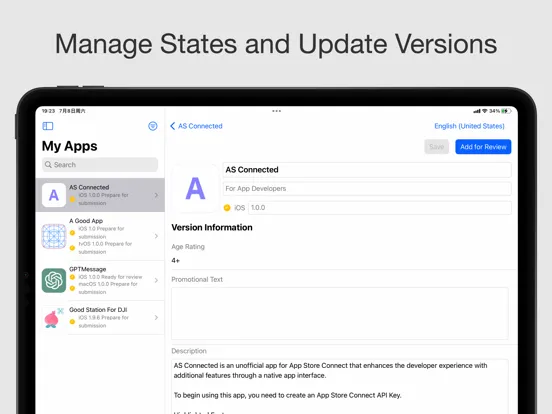Click the Manage States and Update Versions headline
Viewport: 552px width, 414px height.
coord(276,44)
